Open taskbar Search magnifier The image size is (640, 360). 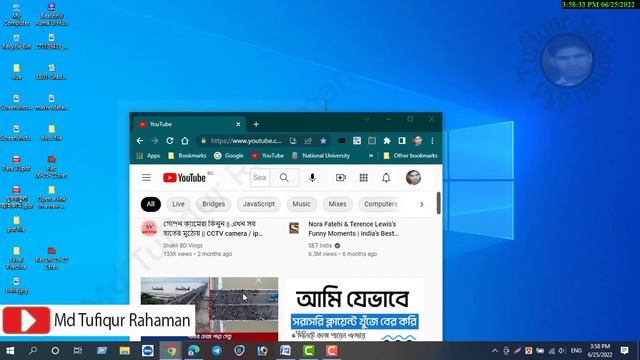[x=33, y=351]
